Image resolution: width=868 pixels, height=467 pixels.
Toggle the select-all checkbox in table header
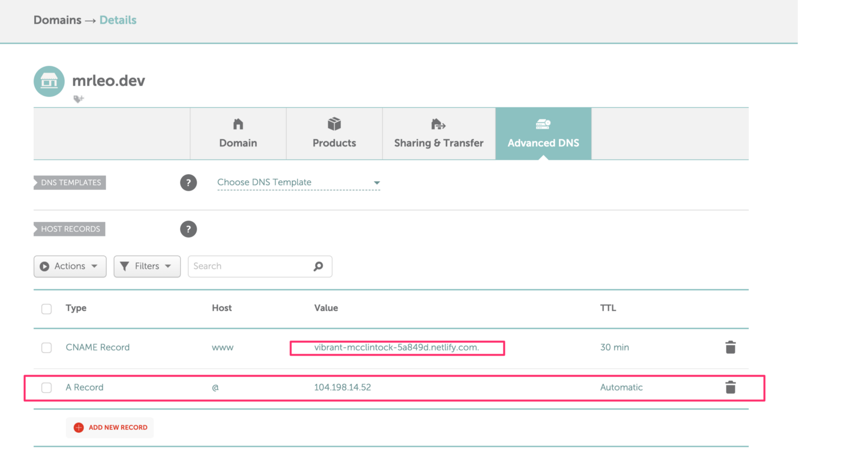(x=47, y=309)
